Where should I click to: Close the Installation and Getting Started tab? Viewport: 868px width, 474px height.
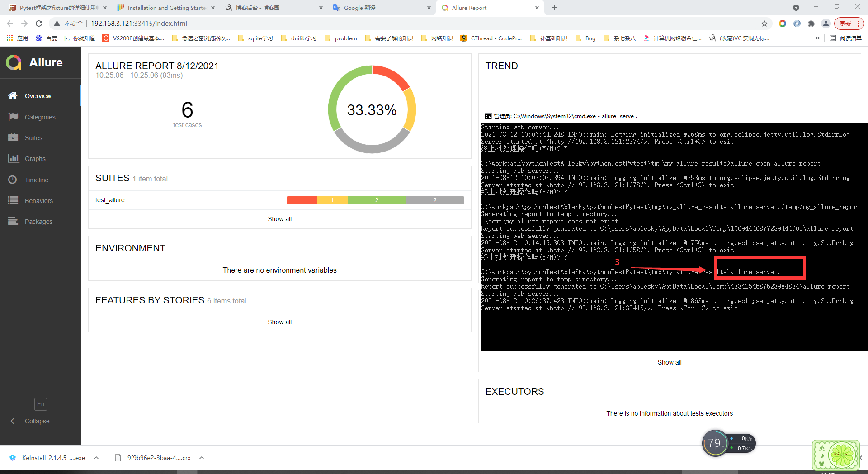213,8
